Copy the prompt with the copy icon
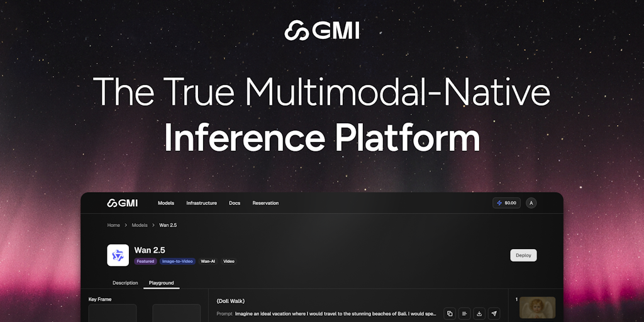Image resolution: width=644 pixels, height=322 pixels. tap(449, 314)
